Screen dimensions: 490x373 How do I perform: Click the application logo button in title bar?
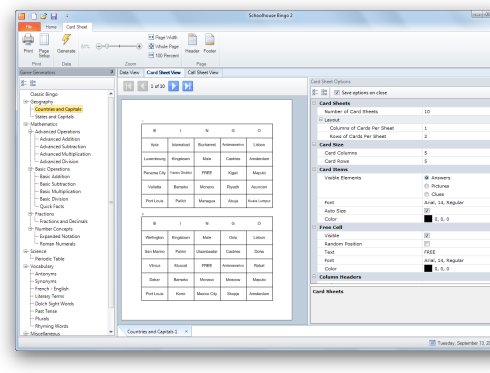tap(22, 16)
